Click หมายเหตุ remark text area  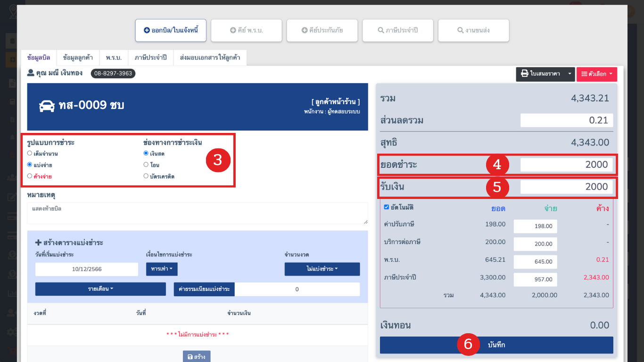(198, 214)
